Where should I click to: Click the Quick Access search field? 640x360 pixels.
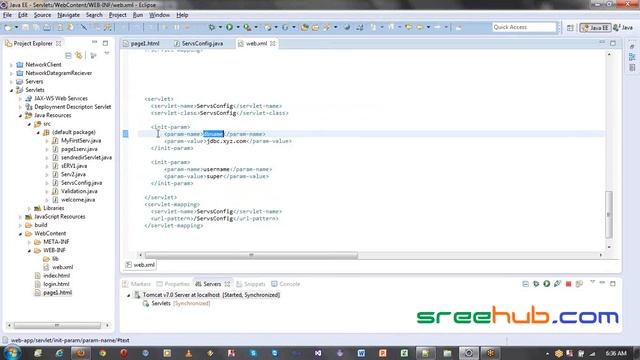pyautogui.click(x=524, y=27)
